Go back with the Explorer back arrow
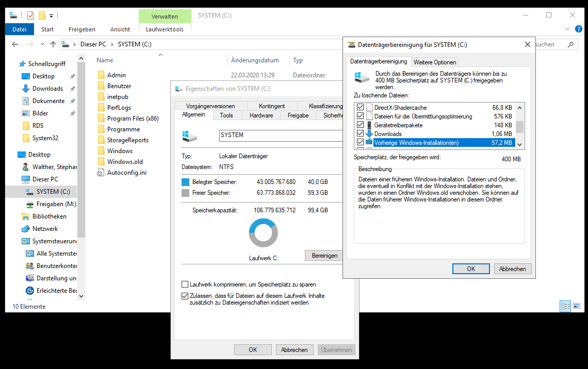 click(15, 44)
